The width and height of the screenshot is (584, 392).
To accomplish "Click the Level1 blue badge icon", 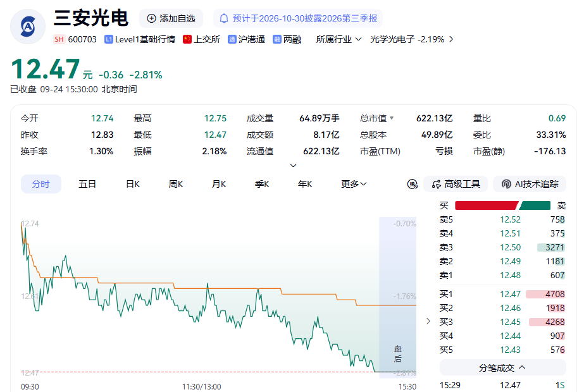I will click(109, 39).
